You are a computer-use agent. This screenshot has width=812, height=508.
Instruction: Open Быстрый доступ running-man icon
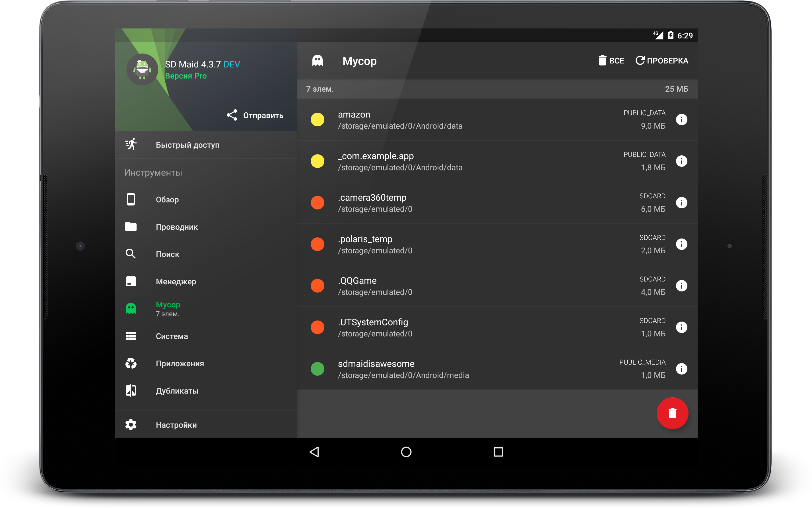131,145
